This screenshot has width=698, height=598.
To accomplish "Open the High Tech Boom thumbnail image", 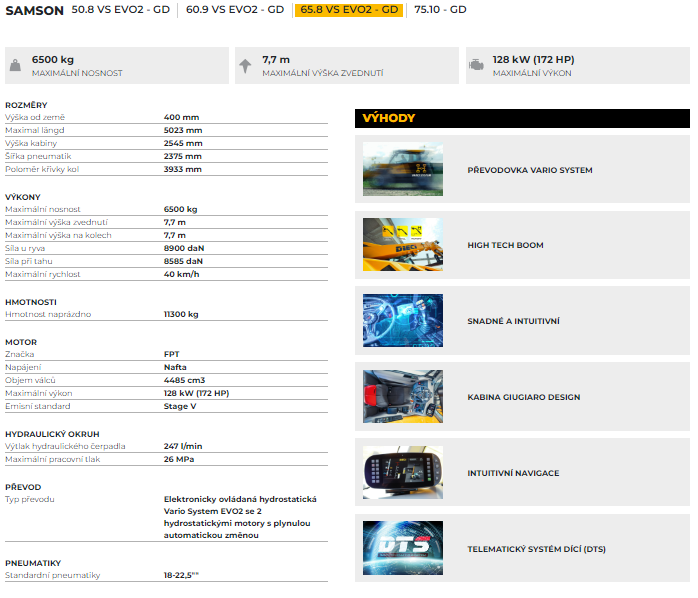I will coord(402,244).
